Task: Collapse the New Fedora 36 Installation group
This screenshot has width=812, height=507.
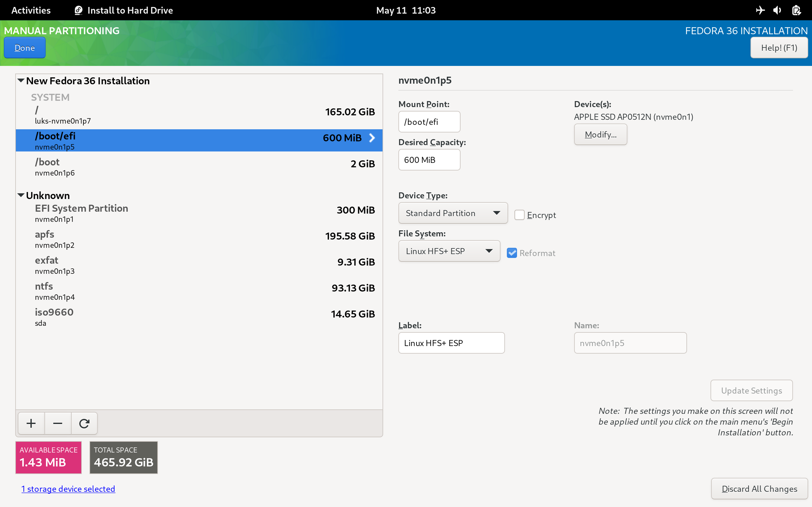Action: [x=21, y=80]
